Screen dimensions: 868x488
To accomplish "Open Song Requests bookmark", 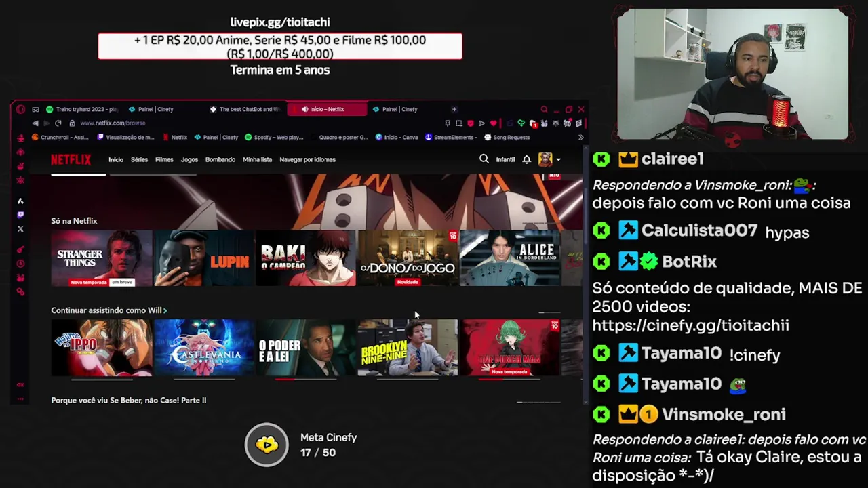I will [507, 137].
